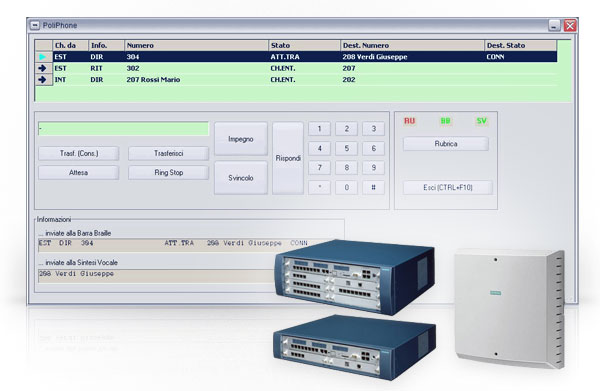Click the Impegno button
Viewport: 600px width, 391px height.
241,139
